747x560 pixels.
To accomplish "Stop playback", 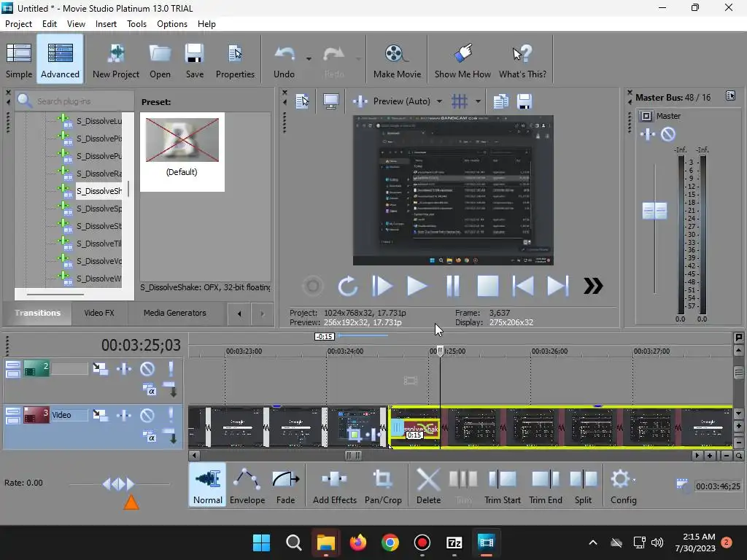I will [488, 286].
